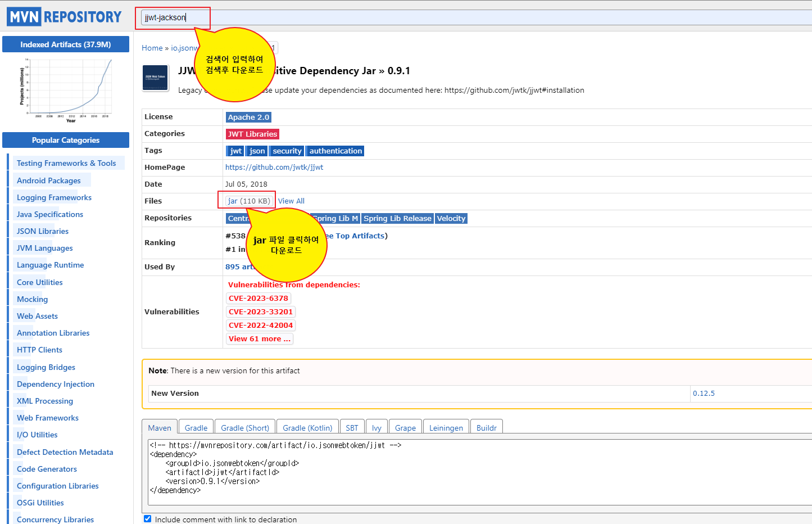Click the jjwt artifact thumbnail icon

point(155,78)
